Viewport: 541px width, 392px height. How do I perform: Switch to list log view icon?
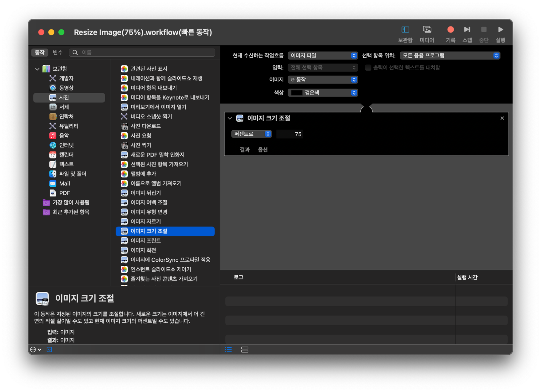(x=229, y=349)
